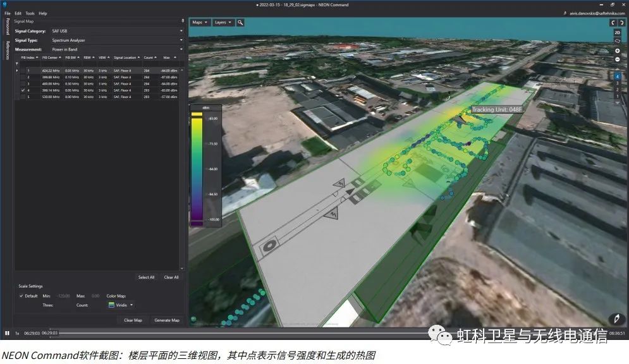Check the box for PIB index 2

(x=23, y=77)
